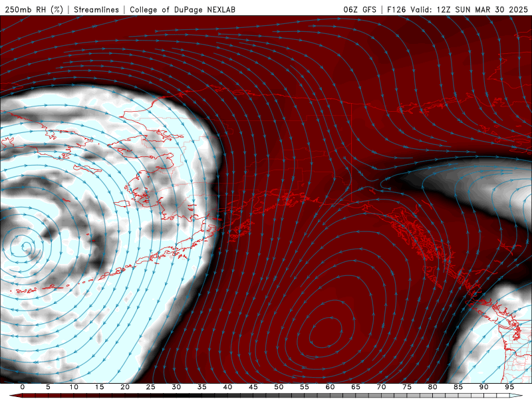
Task: Click the '06Z GFS' model run label
Action: coord(360,9)
